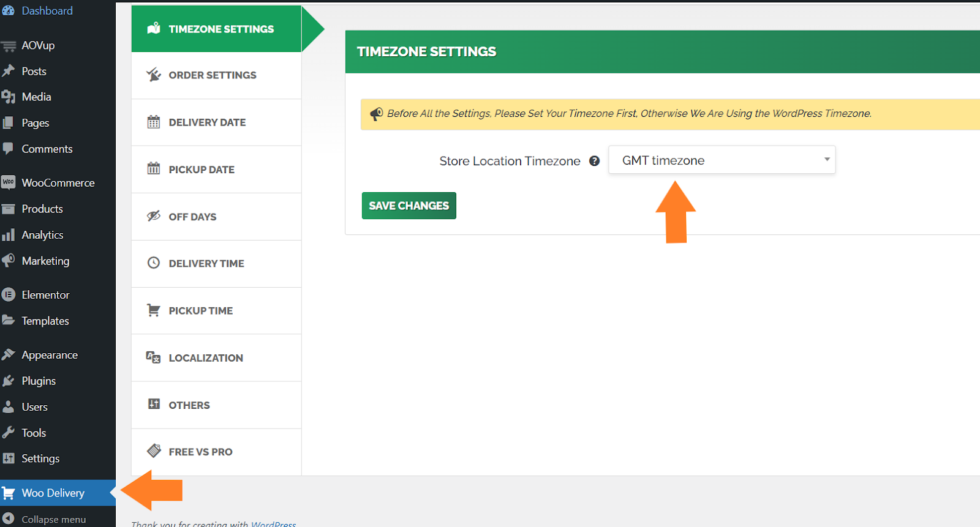Click the Comments bubble icon
The width and height of the screenshot is (980, 527).
[8, 149]
